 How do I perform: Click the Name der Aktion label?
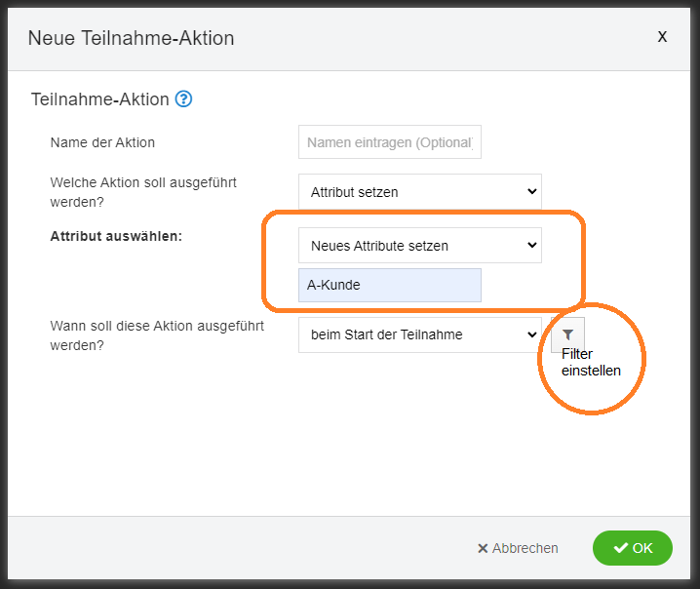[x=102, y=142]
